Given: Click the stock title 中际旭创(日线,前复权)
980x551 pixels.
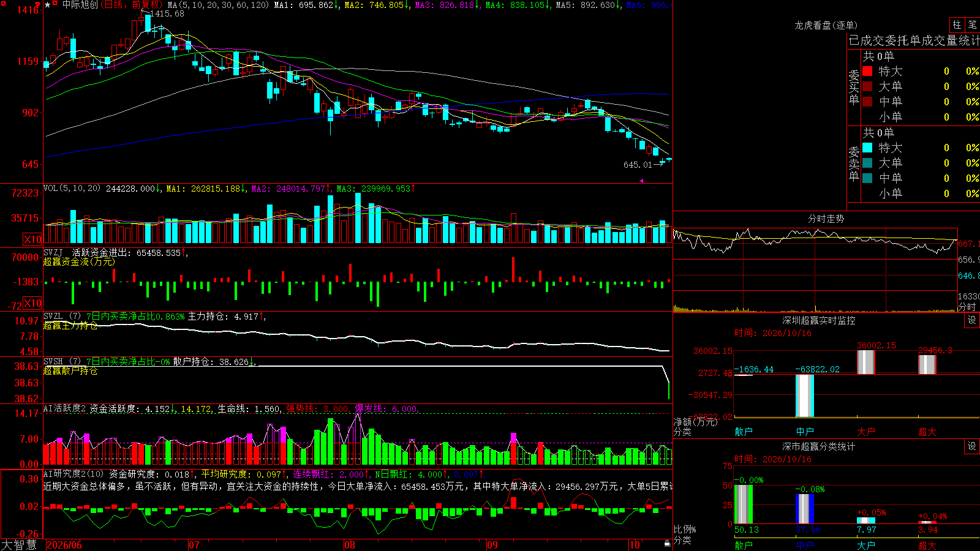Looking at the screenshot, I should point(113,5).
